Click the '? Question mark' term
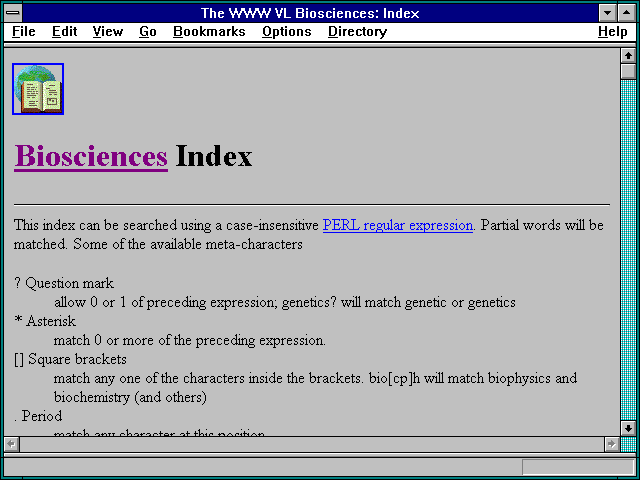Viewport: 640px width, 480px height. pyautogui.click(x=64, y=283)
